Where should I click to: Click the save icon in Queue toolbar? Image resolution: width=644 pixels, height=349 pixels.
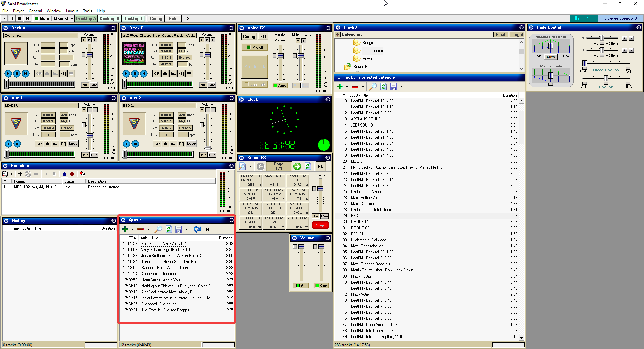tap(179, 229)
